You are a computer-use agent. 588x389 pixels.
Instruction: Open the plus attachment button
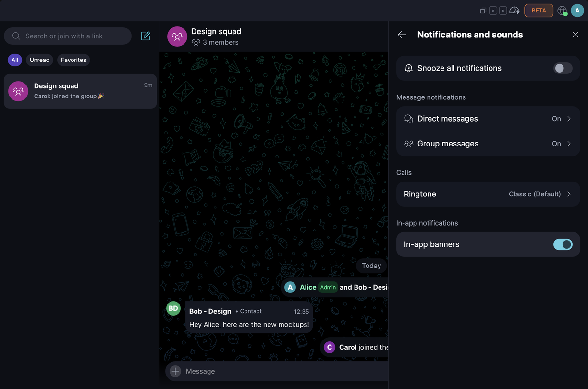coord(175,371)
